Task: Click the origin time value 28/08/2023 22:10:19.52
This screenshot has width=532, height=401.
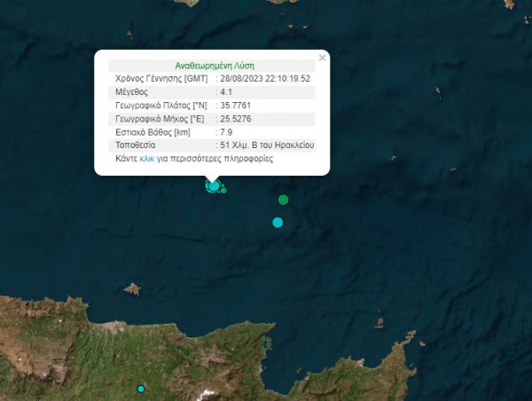Action: [x=265, y=78]
